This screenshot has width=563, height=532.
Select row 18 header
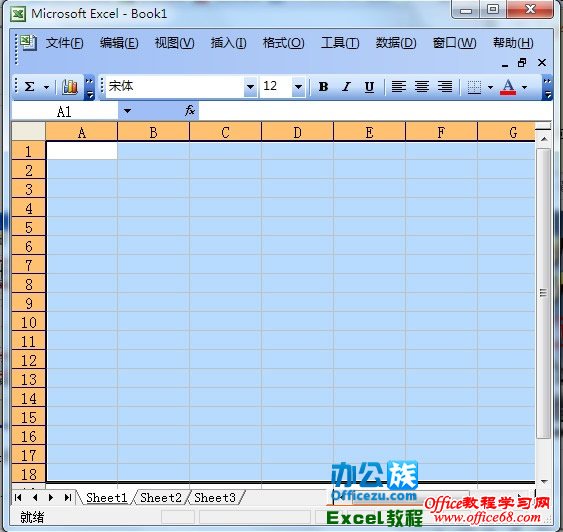pyautogui.click(x=29, y=474)
